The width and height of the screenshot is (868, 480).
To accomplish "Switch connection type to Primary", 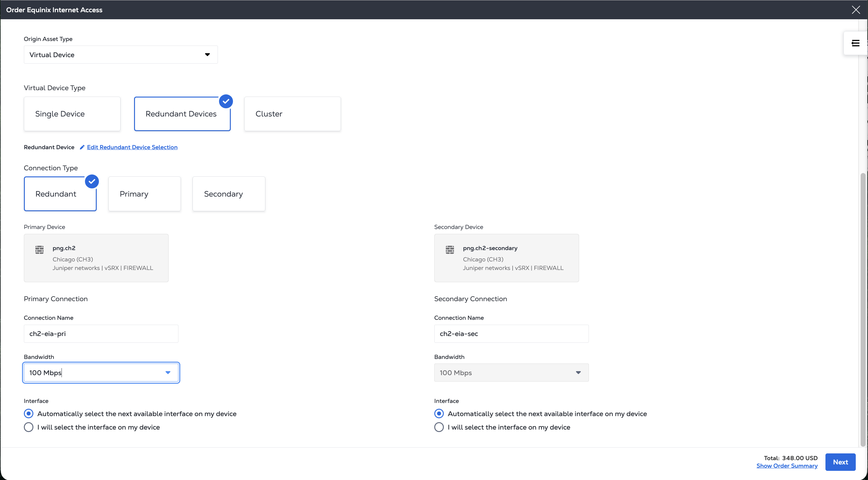I will click(x=144, y=194).
